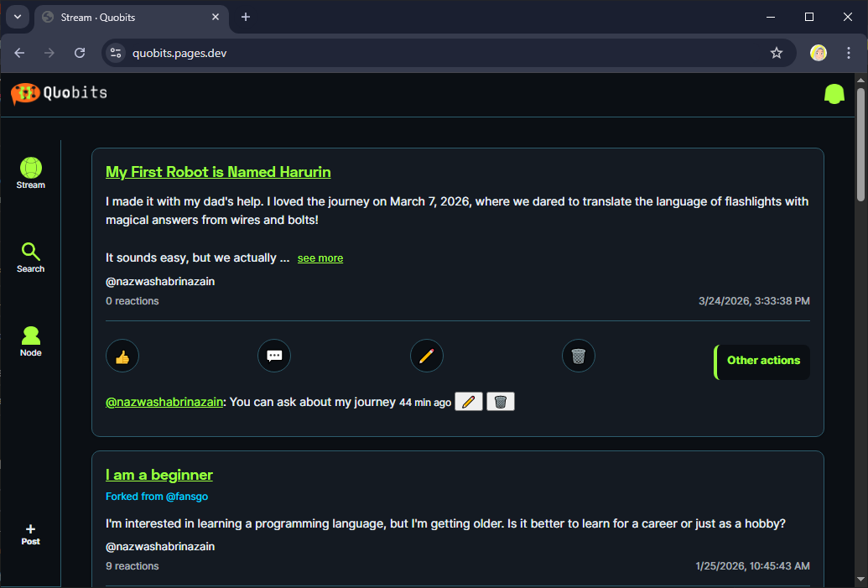Click the '0 reactions' text

pyautogui.click(x=133, y=301)
